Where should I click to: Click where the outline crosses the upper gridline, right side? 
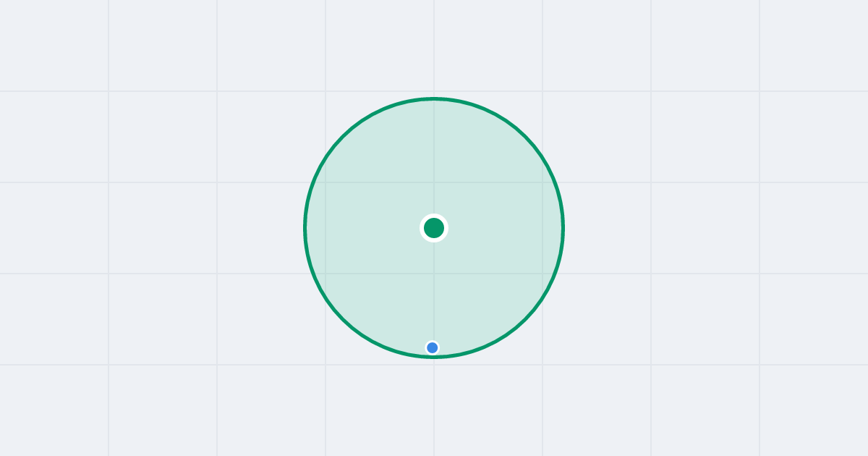[556, 182]
